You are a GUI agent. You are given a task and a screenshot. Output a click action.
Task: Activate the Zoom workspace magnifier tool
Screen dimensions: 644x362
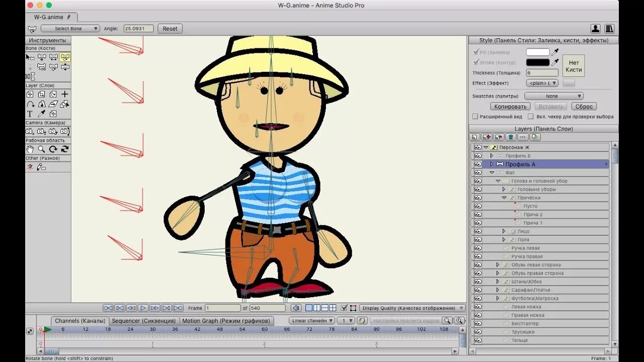pos(42,149)
